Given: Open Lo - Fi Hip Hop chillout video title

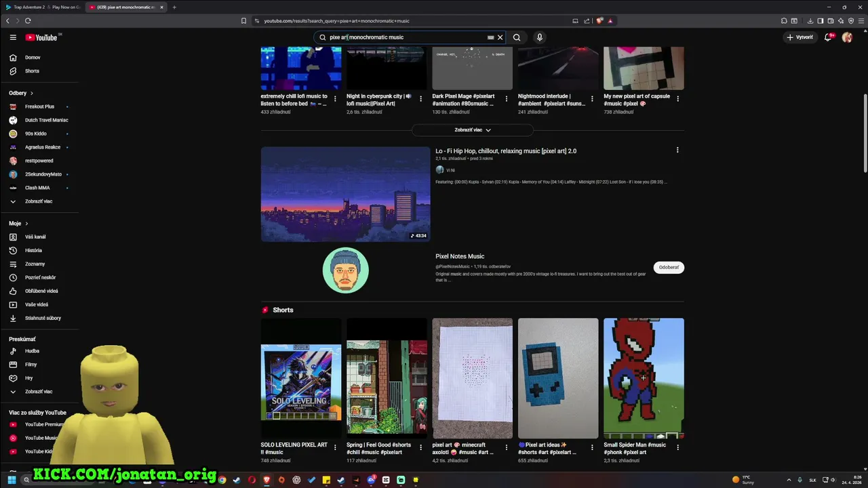Looking at the screenshot, I should 506,151.
